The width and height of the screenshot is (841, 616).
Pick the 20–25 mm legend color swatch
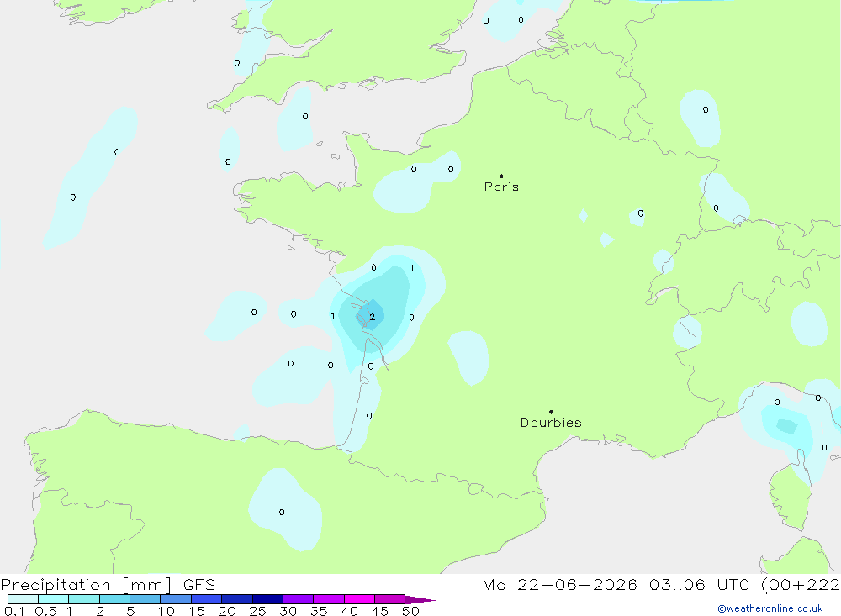[x=237, y=599]
